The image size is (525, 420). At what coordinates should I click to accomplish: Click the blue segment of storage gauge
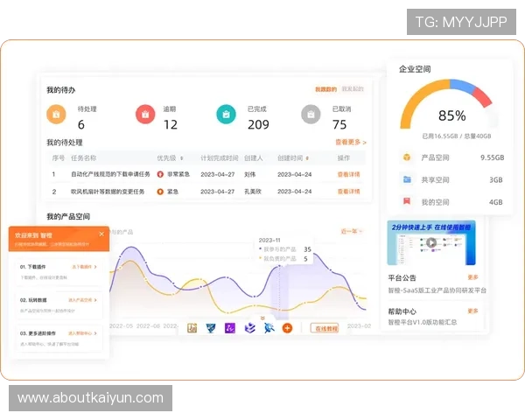[x=462, y=86]
